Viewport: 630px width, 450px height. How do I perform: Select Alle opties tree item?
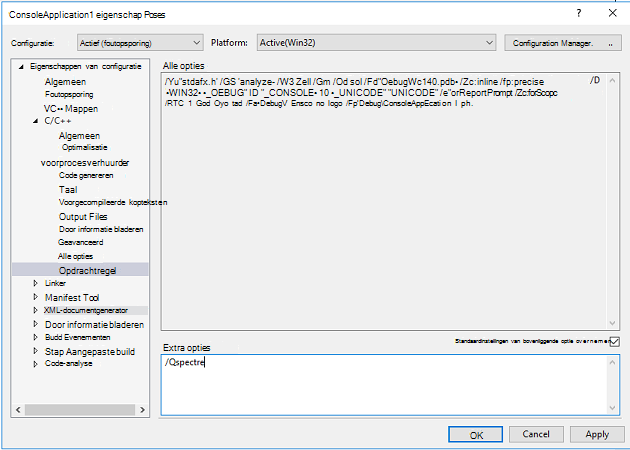coord(75,256)
